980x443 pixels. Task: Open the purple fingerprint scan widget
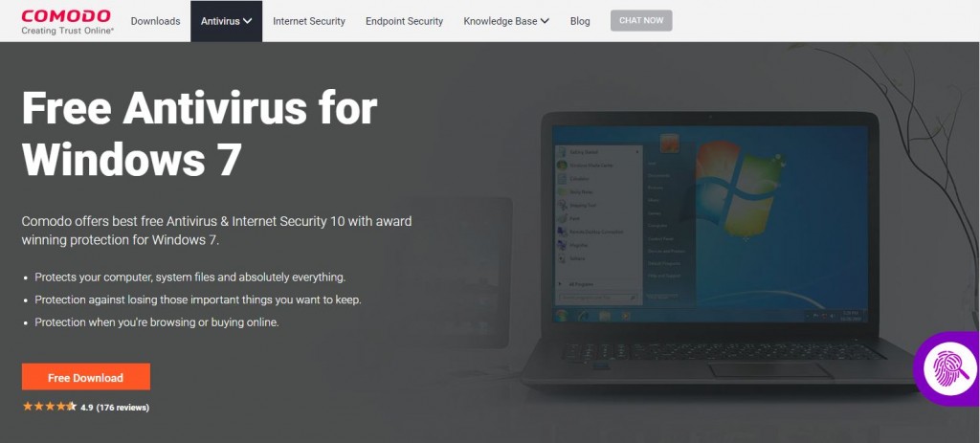948,368
